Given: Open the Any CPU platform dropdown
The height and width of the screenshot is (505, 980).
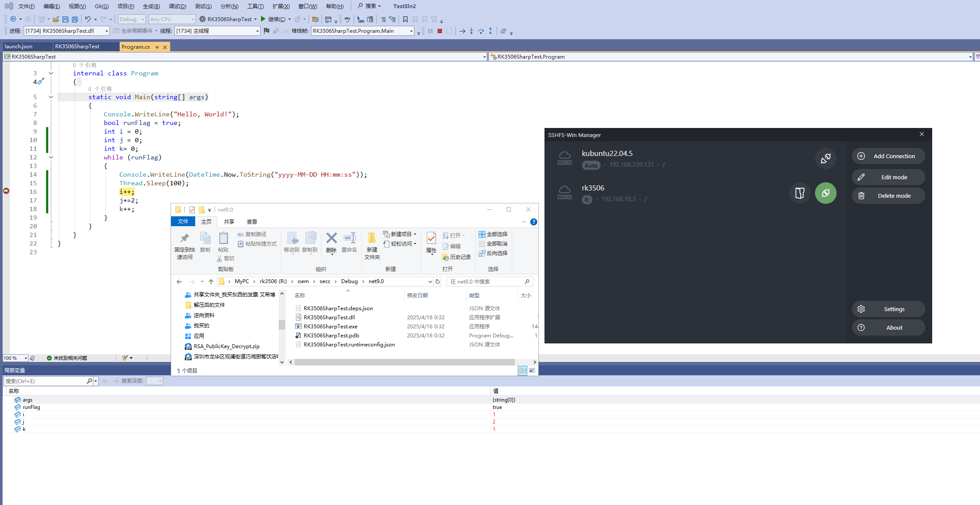Looking at the screenshot, I should point(172,19).
